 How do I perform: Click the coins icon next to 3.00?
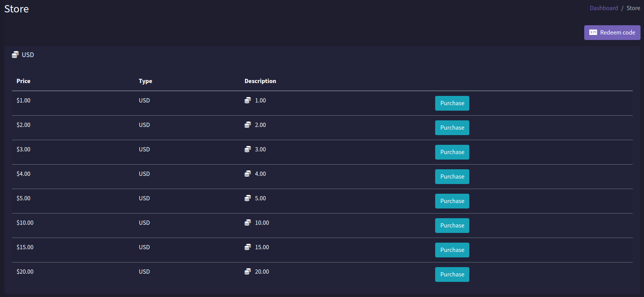point(248,149)
